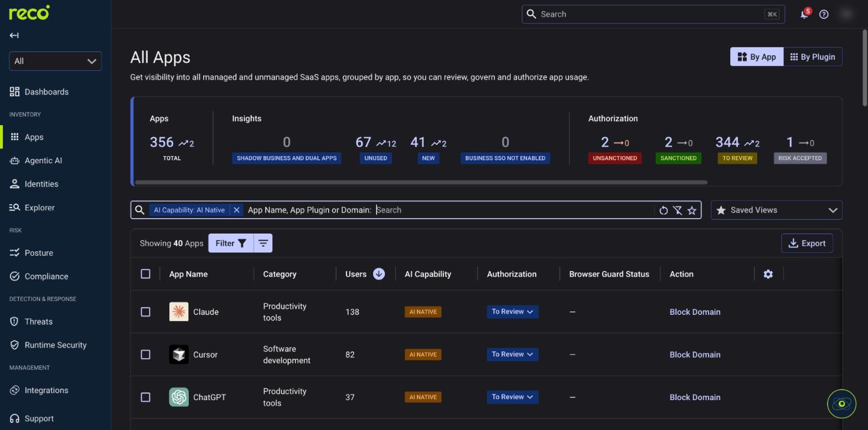
Task: Open the notifications bell
Action: 804,14
